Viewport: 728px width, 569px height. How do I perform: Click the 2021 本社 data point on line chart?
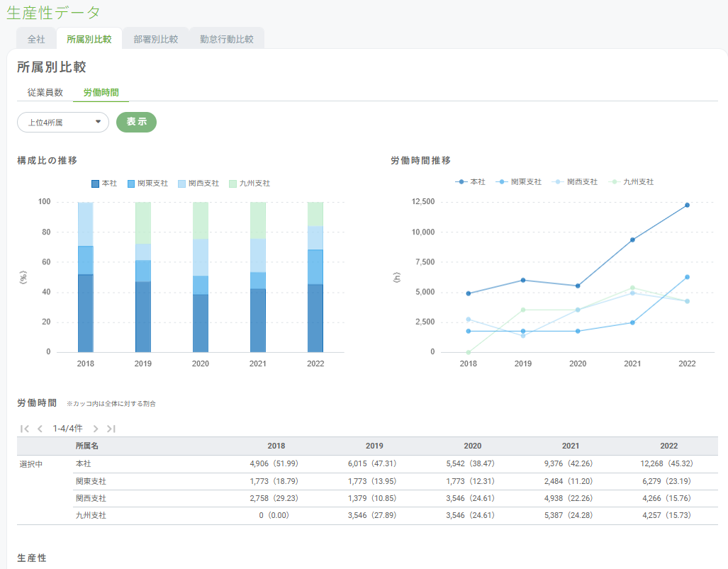click(x=632, y=240)
